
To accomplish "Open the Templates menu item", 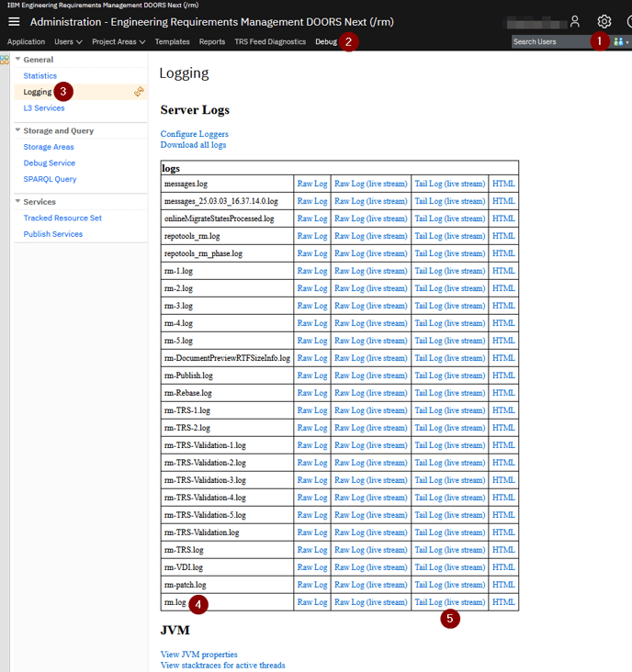I will [172, 41].
